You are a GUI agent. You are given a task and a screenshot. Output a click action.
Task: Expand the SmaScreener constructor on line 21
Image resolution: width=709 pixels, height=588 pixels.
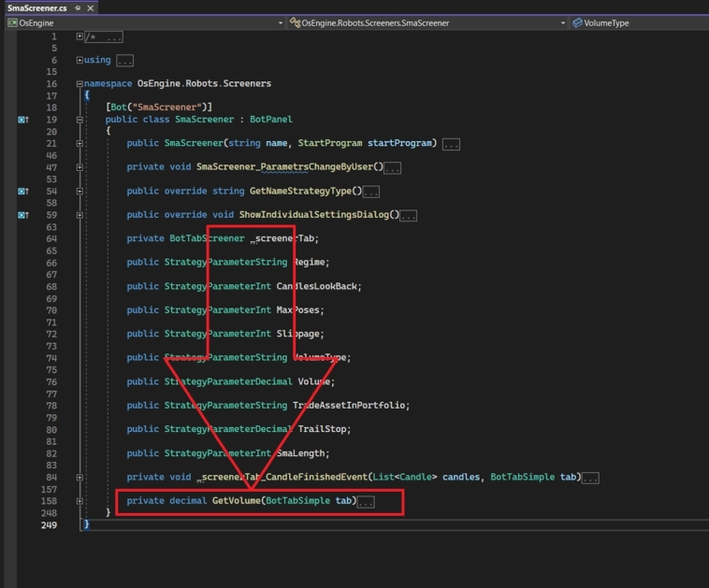point(80,144)
